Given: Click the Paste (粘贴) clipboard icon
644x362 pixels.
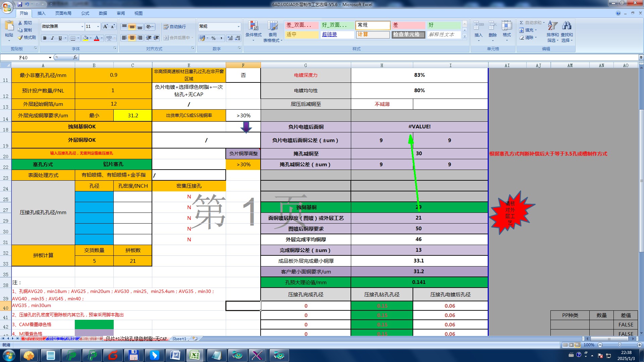Looking at the screenshot, I should 9,26.
